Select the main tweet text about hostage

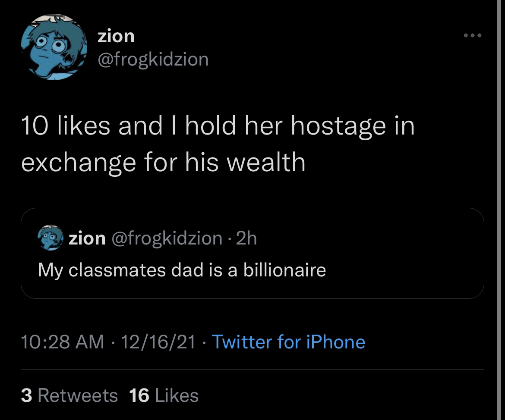click(218, 144)
